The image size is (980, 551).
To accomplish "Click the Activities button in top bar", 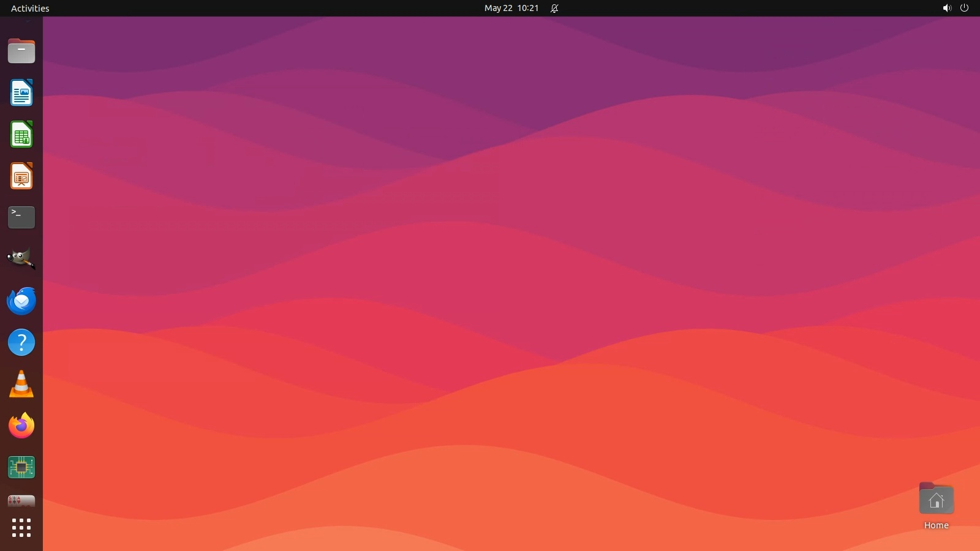I will [x=30, y=9].
